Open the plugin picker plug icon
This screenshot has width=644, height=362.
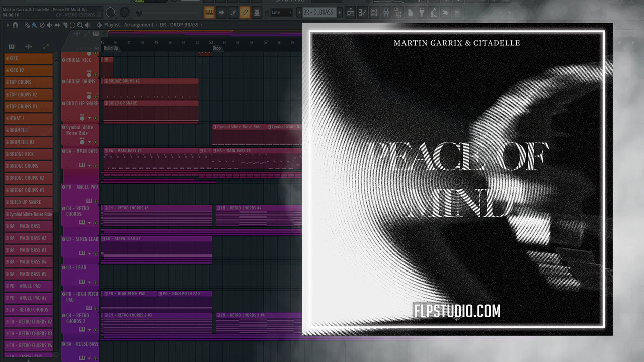(422, 12)
